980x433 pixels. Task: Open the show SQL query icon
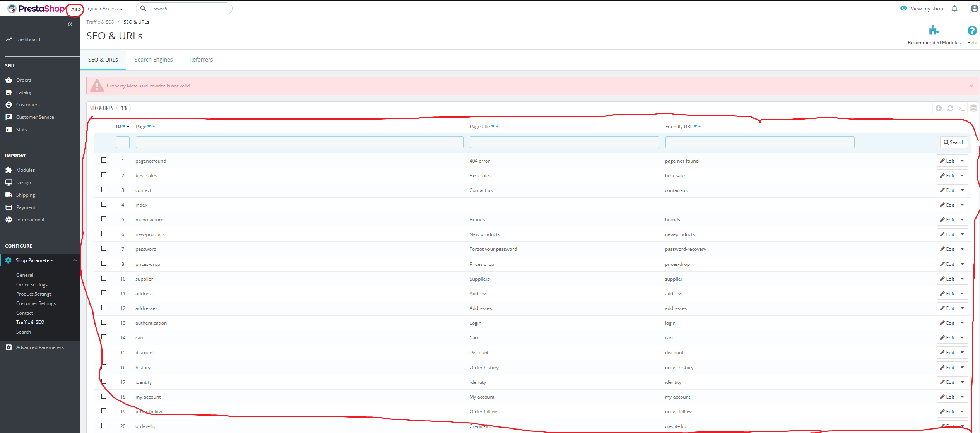point(962,108)
